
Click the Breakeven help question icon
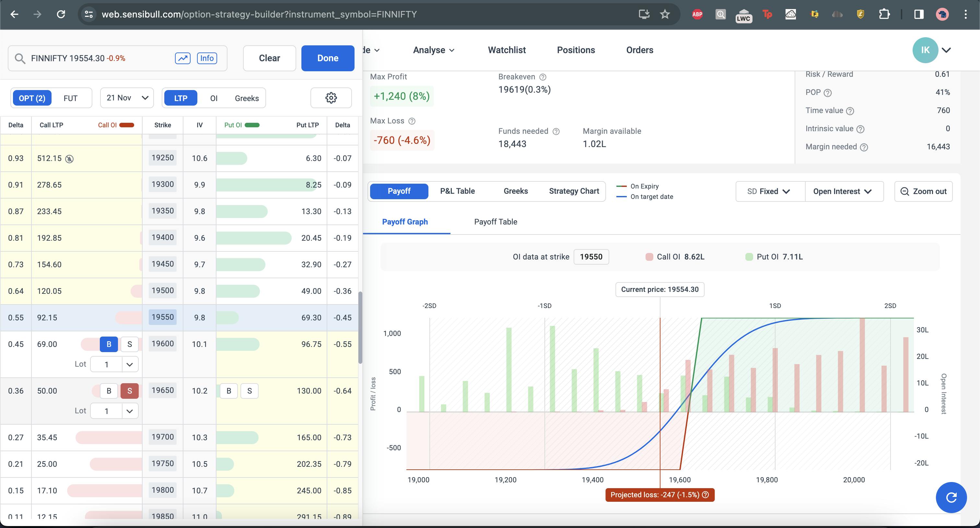click(x=543, y=77)
